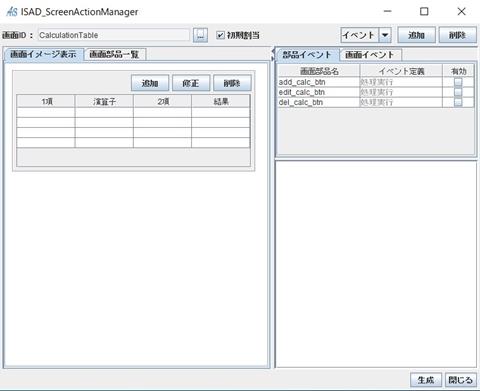Screen dimensions: 480x391
Task: Click the イベント定義 column header
Action: click(x=401, y=71)
